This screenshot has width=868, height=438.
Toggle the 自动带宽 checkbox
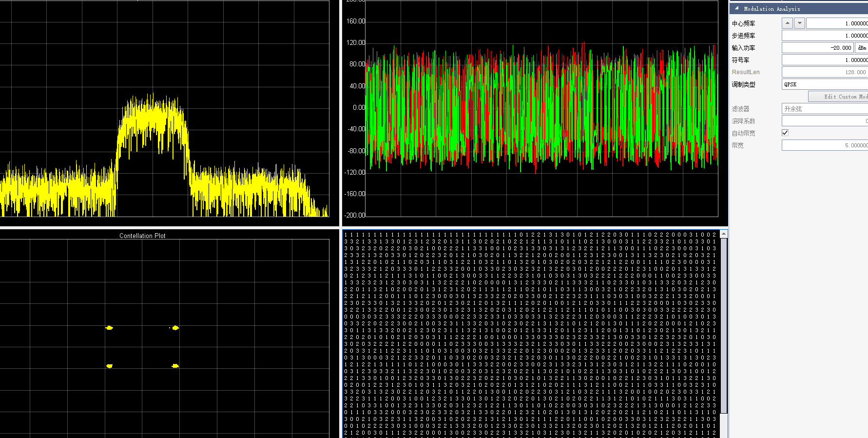click(x=785, y=133)
